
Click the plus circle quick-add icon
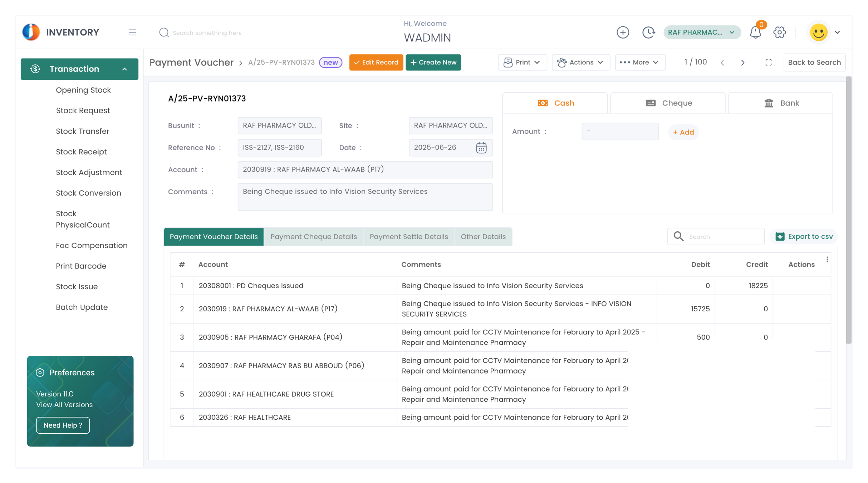pos(623,33)
